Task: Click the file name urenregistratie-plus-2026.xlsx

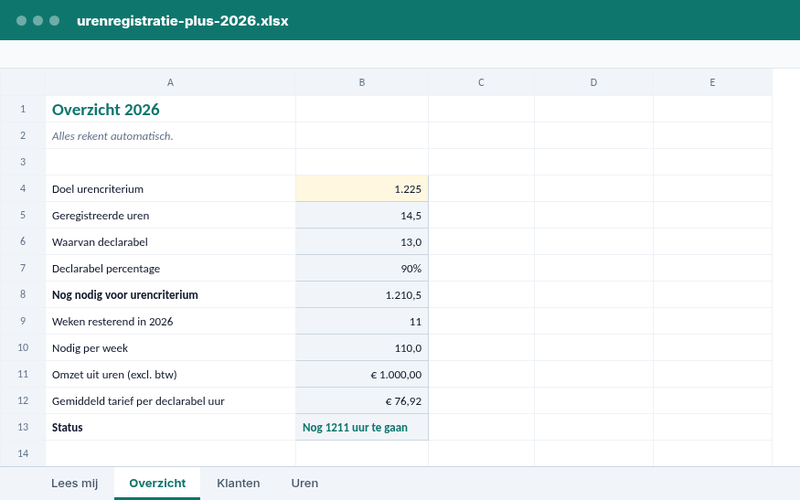Action: click(x=183, y=21)
